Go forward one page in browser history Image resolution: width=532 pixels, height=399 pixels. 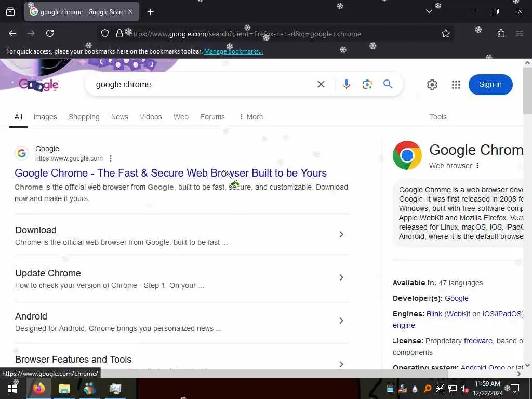click(x=31, y=33)
